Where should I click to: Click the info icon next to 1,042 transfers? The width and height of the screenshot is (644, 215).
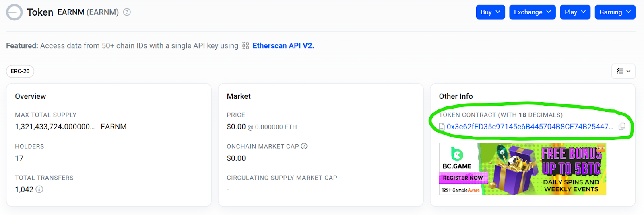tap(39, 189)
